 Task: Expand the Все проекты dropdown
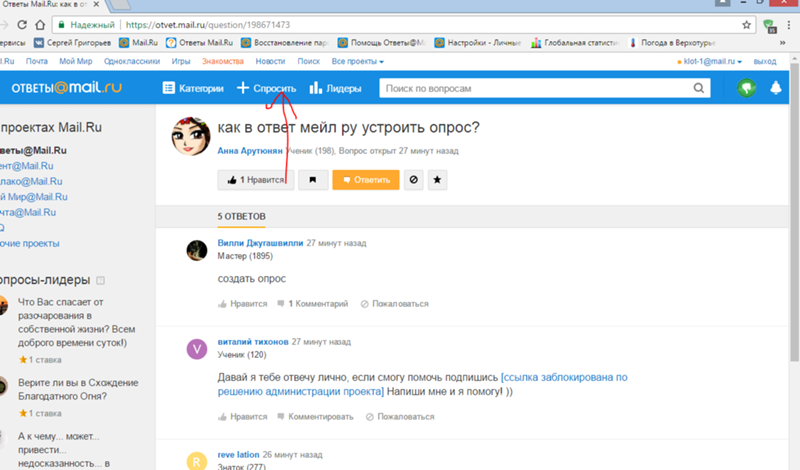pyautogui.click(x=358, y=61)
